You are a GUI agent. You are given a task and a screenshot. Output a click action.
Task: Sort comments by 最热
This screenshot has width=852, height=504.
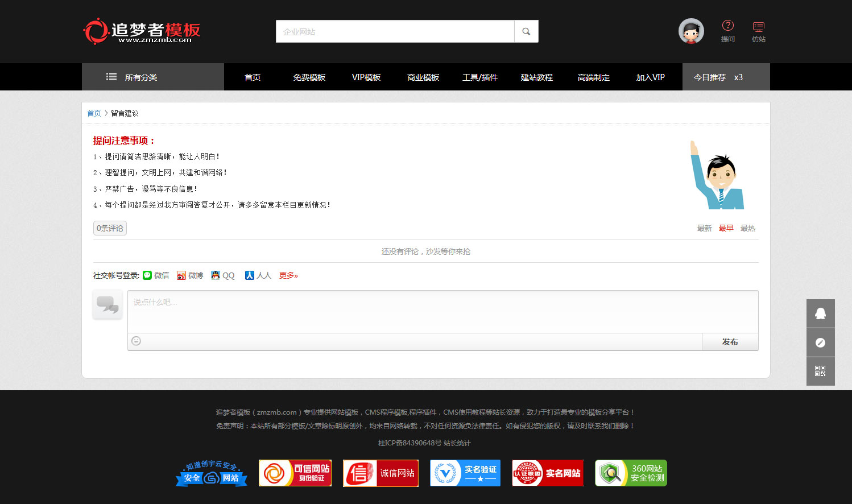click(x=747, y=228)
